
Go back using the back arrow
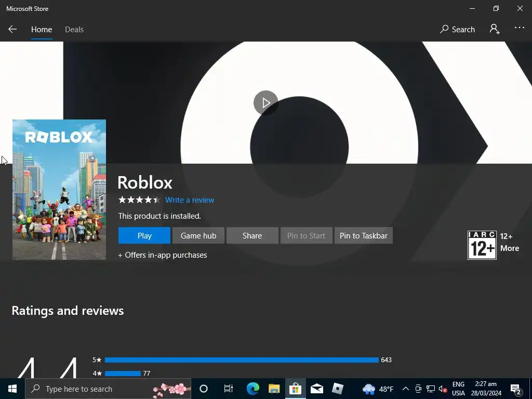click(x=12, y=29)
